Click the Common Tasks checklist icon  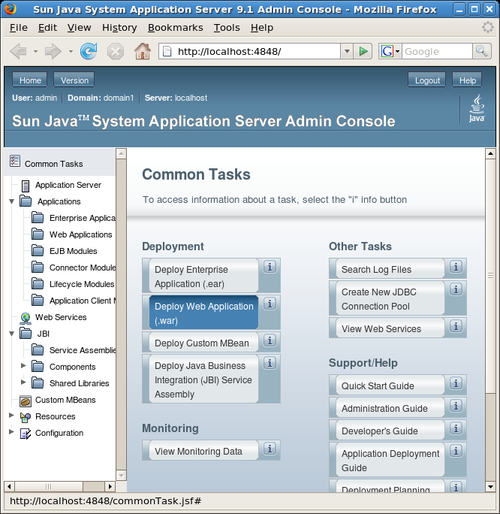click(15, 161)
